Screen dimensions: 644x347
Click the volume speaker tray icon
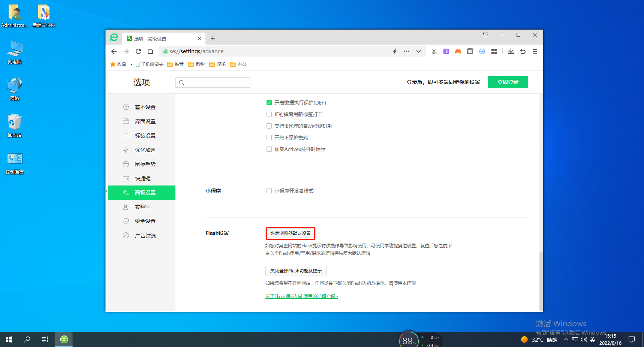click(x=584, y=340)
